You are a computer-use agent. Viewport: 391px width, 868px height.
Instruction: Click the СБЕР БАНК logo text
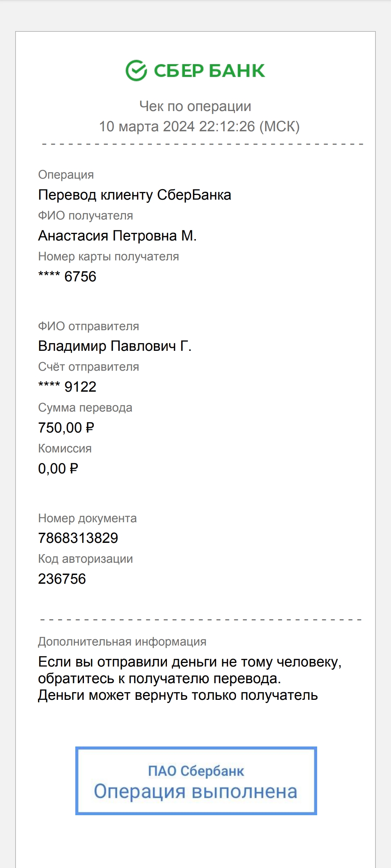click(x=210, y=71)
